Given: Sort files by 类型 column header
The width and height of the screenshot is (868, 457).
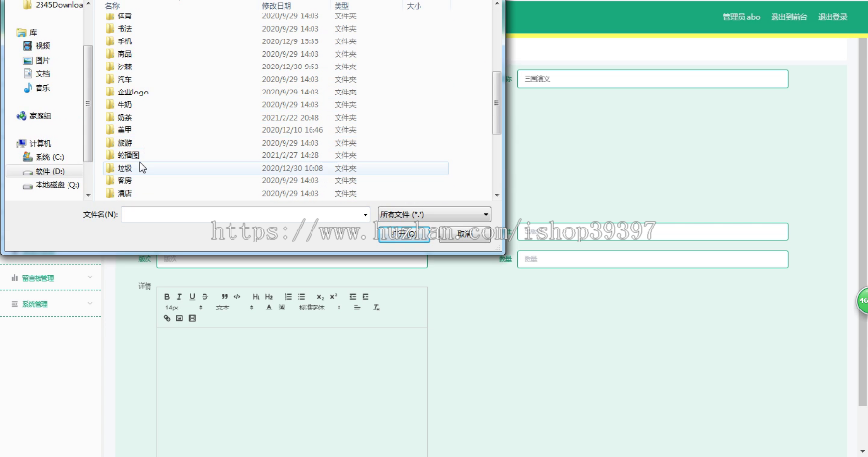Looking at the screenshot, I should point(341,6).
